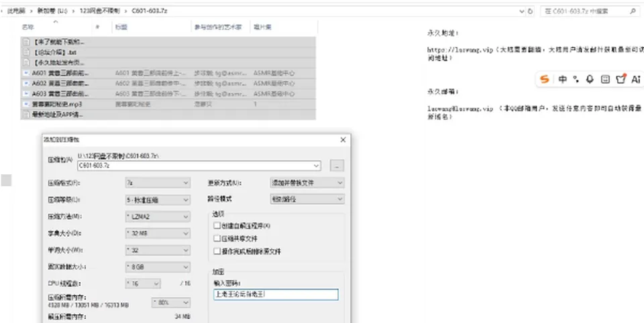Open compression level 5 dropdown
Viewport: 644px width, 323px height.
pyautogui.click(x=158, y=200)
